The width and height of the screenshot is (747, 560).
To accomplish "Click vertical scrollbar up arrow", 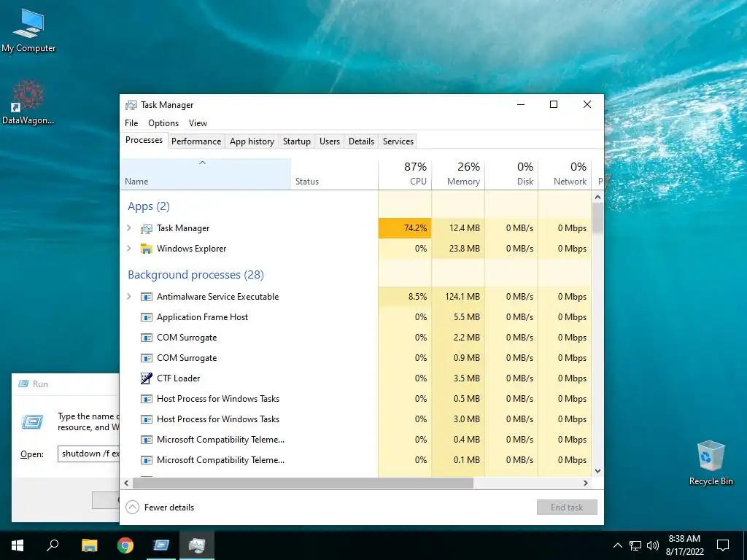I will 598,197.
